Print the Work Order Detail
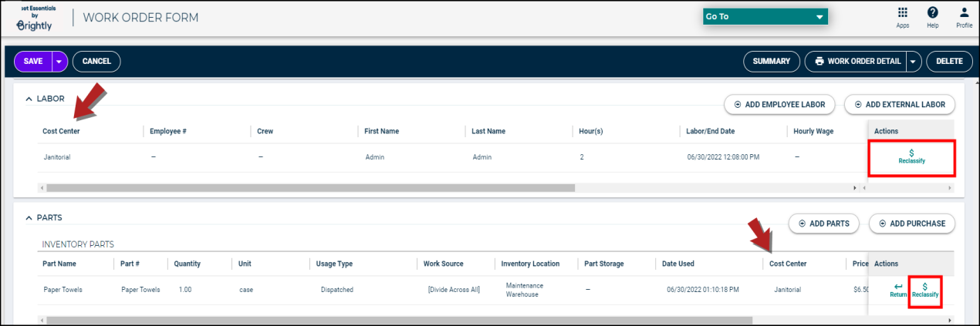Viewport: 980px width, 326px height. point(856,62)
